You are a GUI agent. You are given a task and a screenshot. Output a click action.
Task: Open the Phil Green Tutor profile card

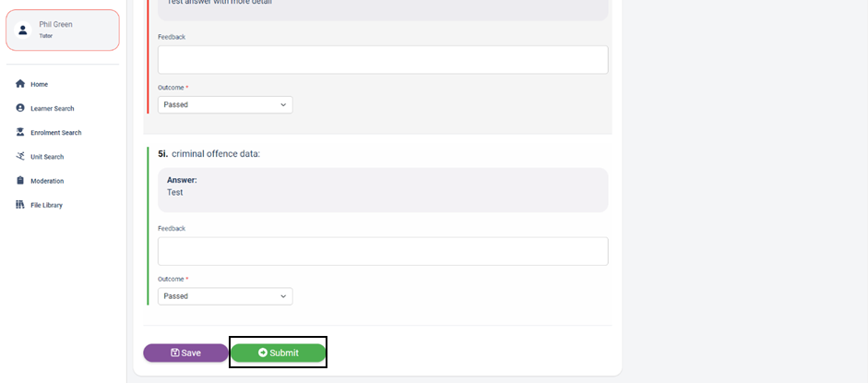coord(63,30)
